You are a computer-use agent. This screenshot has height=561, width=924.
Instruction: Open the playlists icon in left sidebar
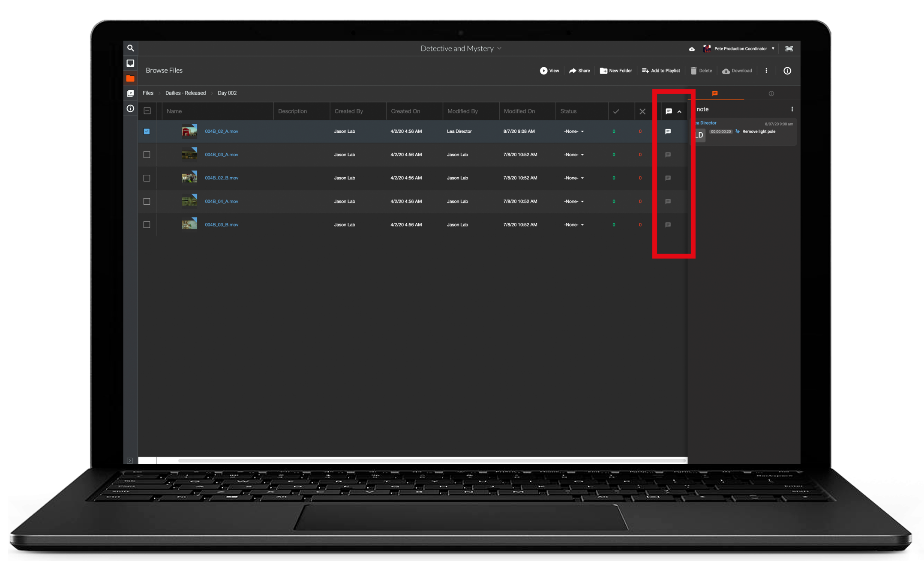[130, 93]
